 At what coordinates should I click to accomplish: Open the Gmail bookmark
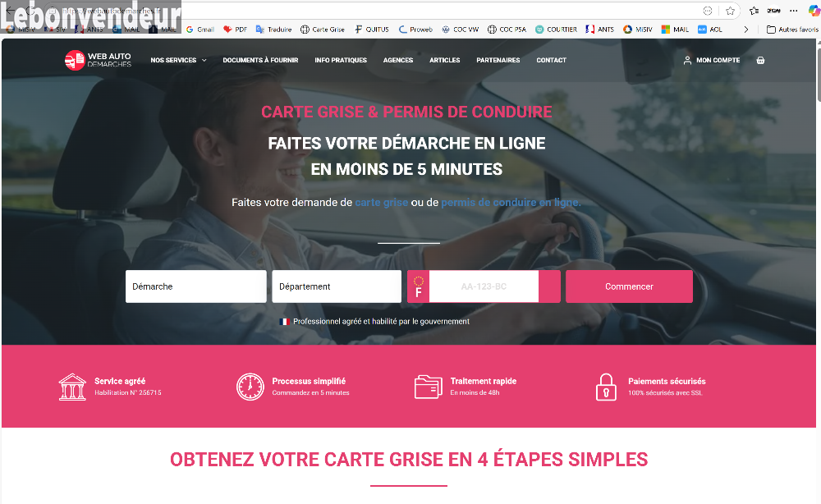coord(200,30)
